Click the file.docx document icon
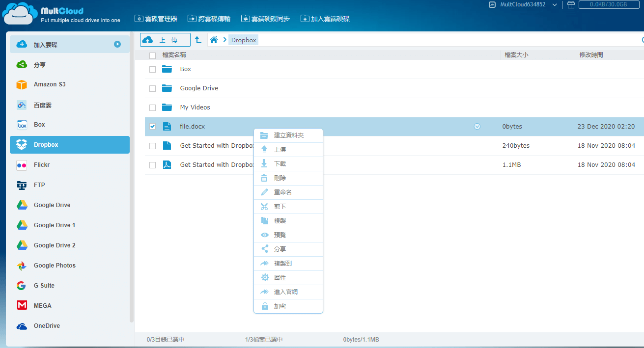This screenshot has height=348, width=644. coord(167,127)
